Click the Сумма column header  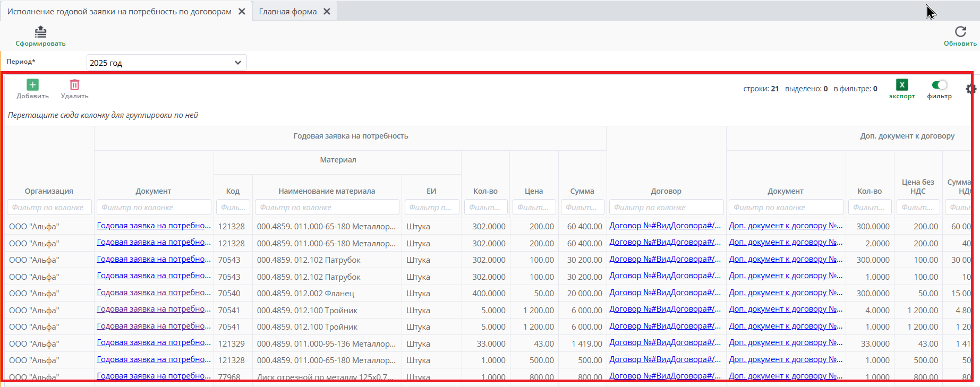(582, 191)
